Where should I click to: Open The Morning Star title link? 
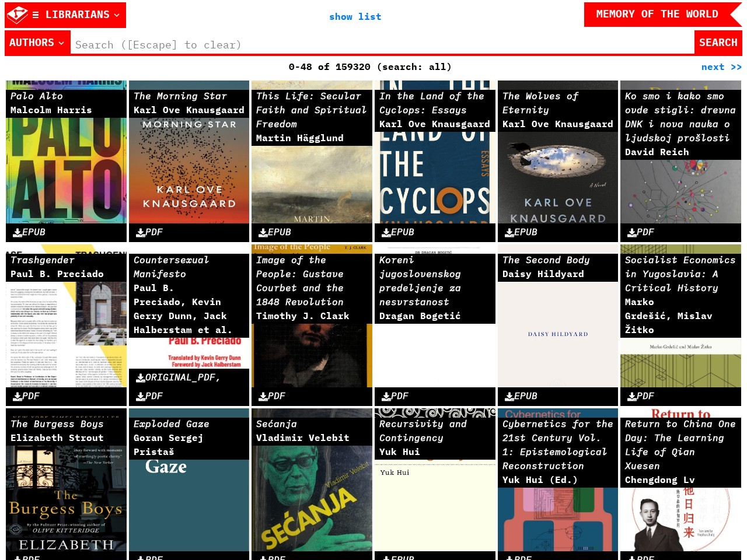[x=180, y=96]
